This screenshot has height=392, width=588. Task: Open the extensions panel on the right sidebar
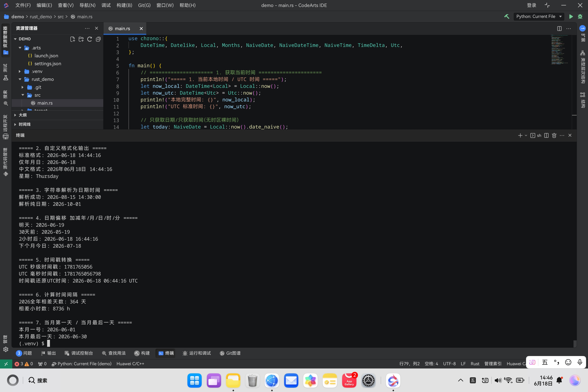(x=583, y=34)
